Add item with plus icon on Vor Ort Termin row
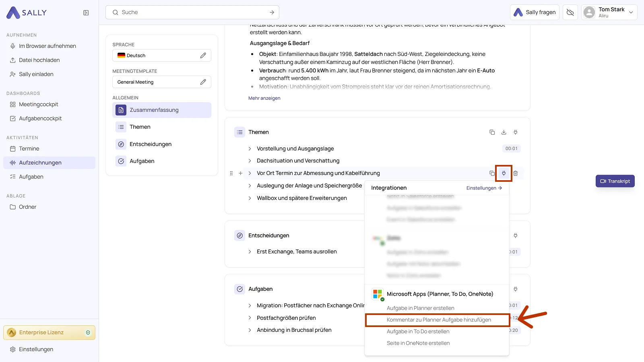 240,173
